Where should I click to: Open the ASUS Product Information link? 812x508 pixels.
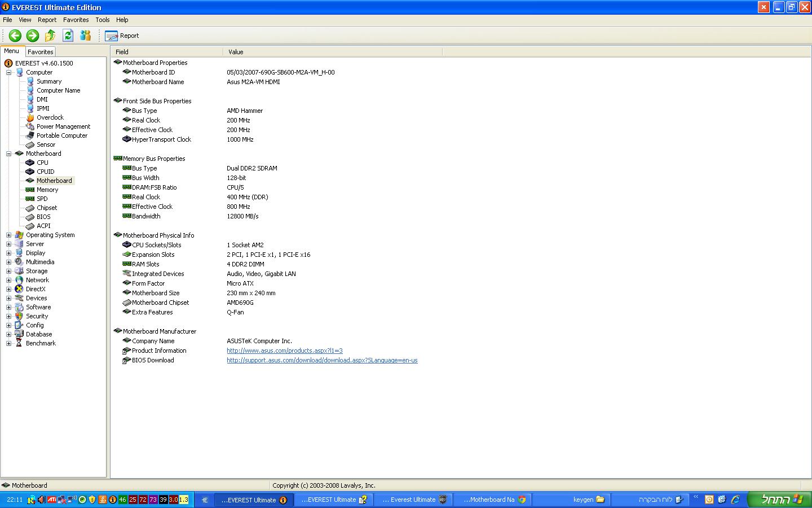point(284,351)
